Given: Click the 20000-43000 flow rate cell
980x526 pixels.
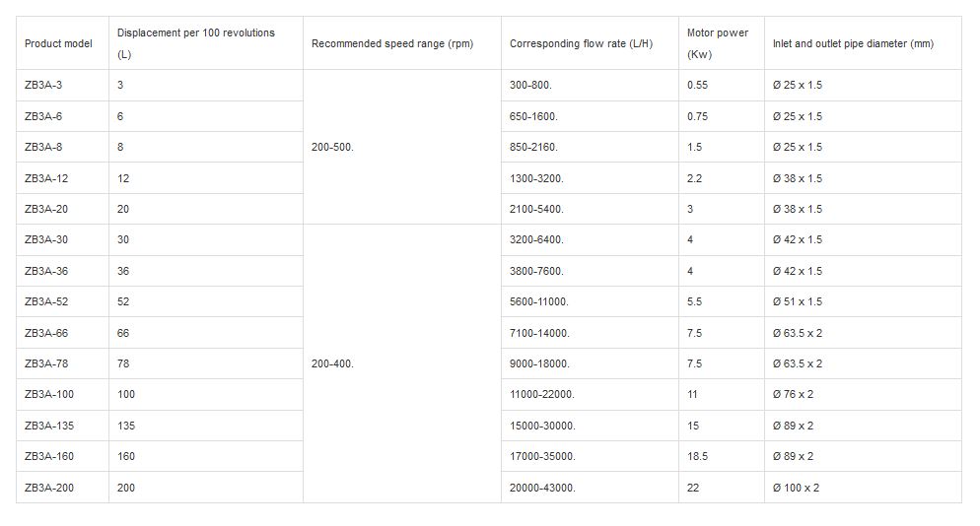Looking at the screenshot, I should pyautogui.click(x=542, y=488).
